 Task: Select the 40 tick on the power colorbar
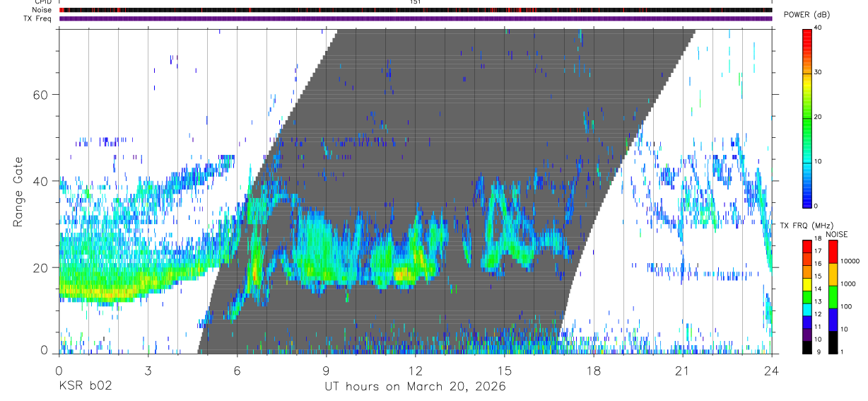click(818, 28)
